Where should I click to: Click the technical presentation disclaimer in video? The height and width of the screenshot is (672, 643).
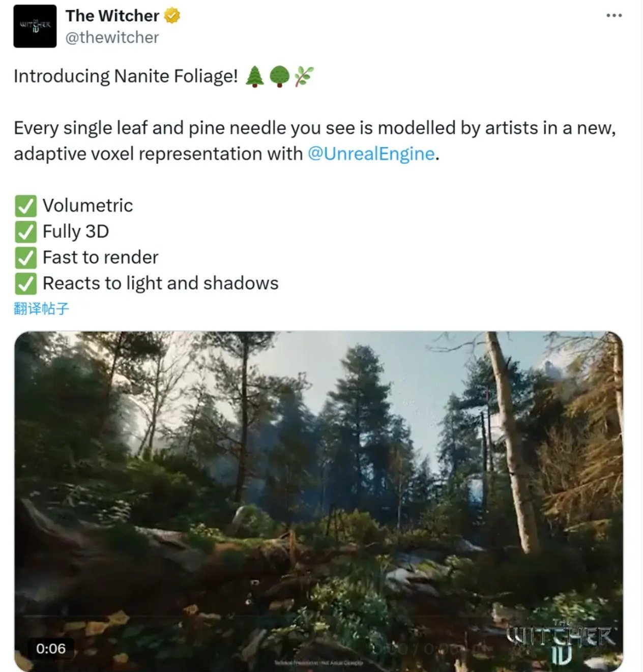318,662
